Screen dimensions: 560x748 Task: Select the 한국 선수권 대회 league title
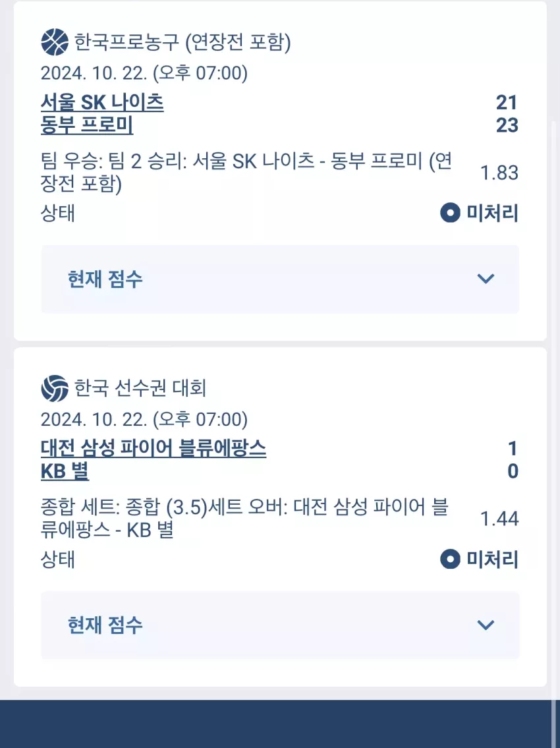(x=140, y=388)
